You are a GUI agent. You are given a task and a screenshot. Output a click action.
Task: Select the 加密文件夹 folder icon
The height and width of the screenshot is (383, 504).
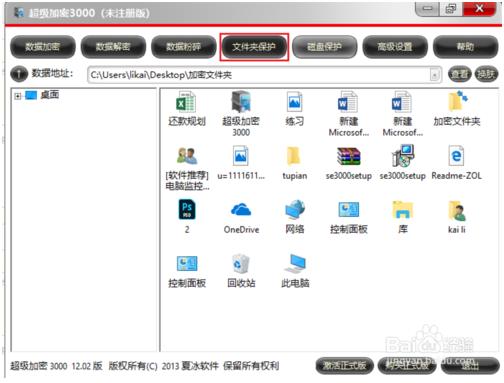(x=457, y=101)
